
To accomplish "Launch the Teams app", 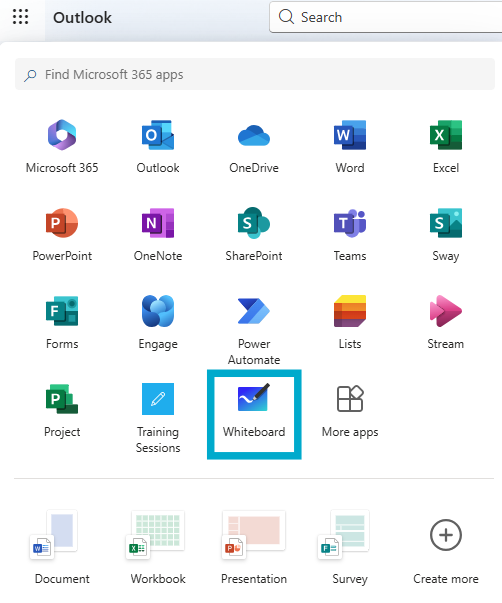I will [x=350, y=235].
